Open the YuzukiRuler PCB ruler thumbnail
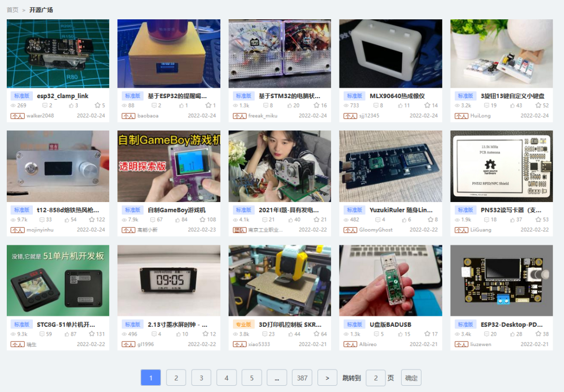The width and height of the screenshot is (564, 392). click(391, 166)
